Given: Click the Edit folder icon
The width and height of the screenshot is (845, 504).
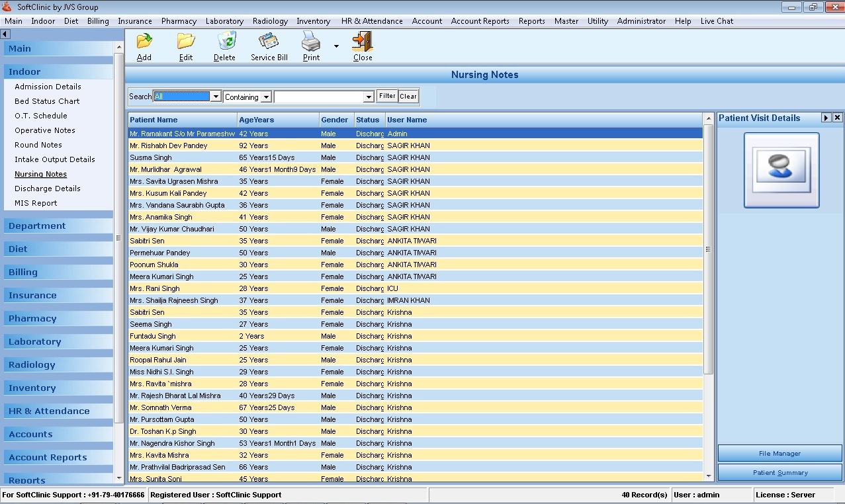Looking at the screenshot, I should pyautogui.click(x=186, y=42).
